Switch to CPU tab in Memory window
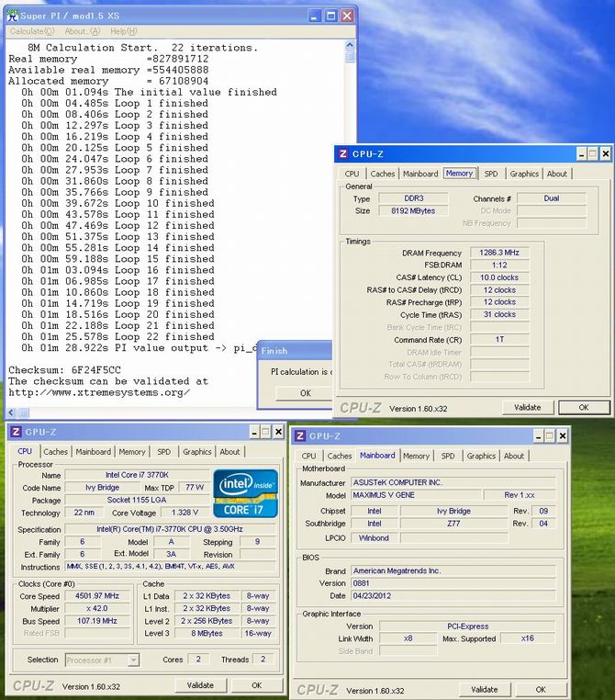The image size is (615, 700). [x=352, y=174]
